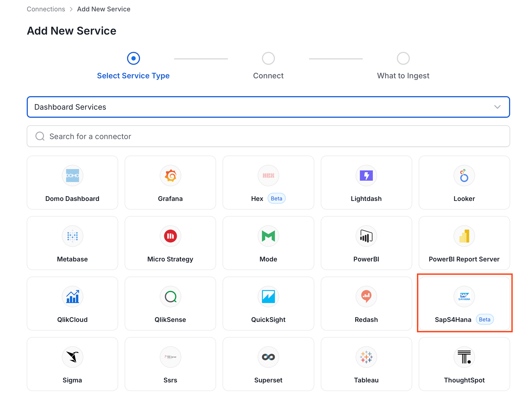
Task: Go to Select Service Type step circle
Action: (133, 58)
